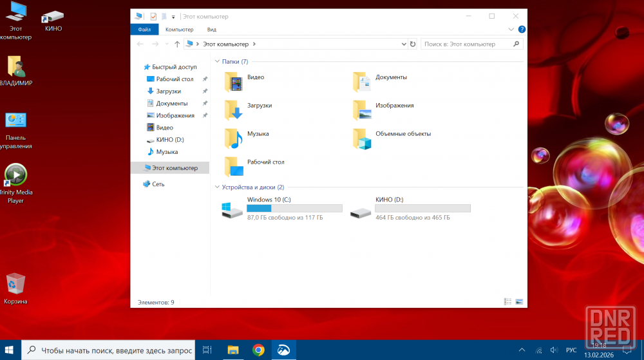Image resolution: width=644 pixels, height=360 pixels.
Task: Switch to large thumbnails view in status bar
Action: [x=519, y=301]
